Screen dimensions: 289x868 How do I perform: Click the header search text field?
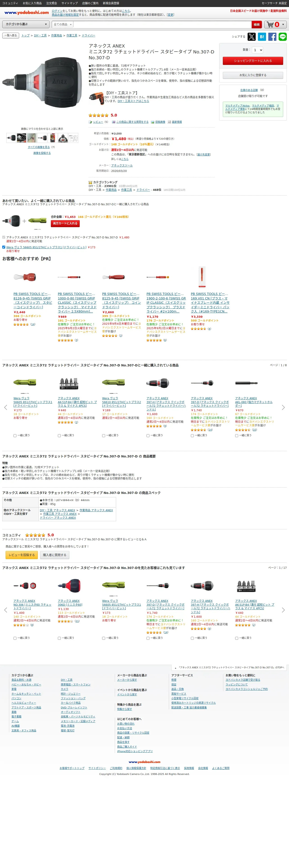163,25
